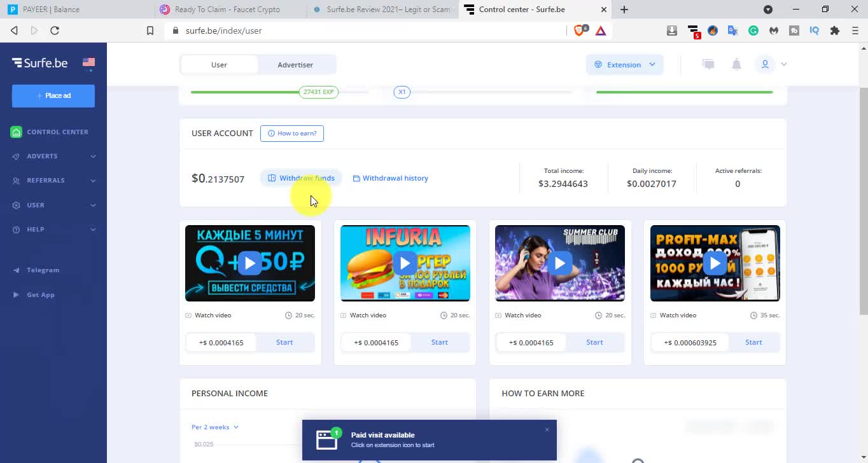Reload the page with the refresh icon
The height and width of the screenshot is (463, 868).
(x=55, y=31)
